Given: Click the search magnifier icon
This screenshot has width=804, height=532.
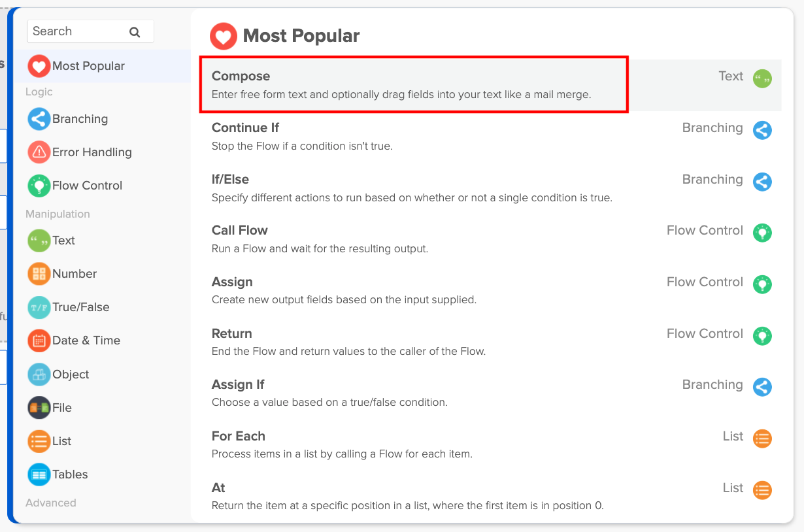Looking at the screenshot, I should (135, 32).
